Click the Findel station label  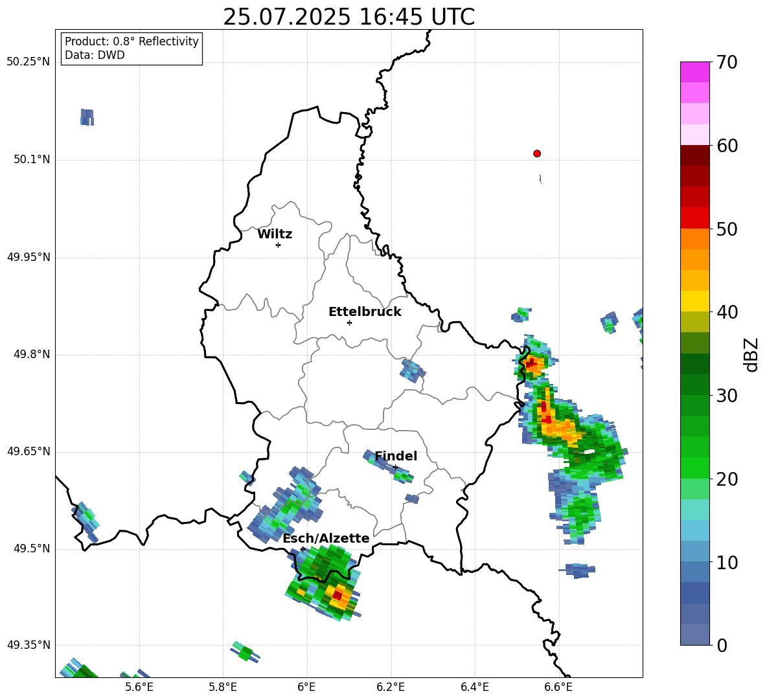[x=396, y=456]
